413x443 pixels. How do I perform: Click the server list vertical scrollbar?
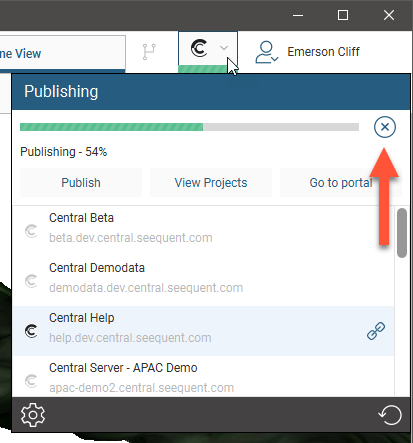[x=402, y=233]
